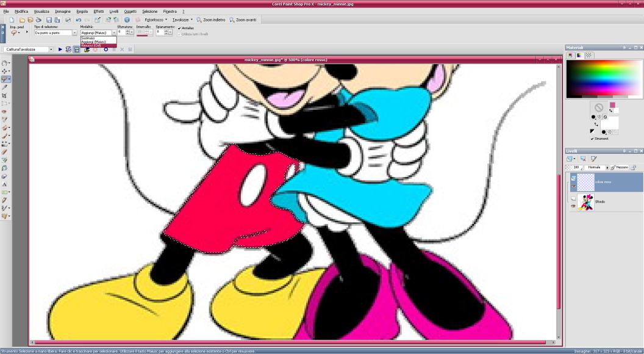Select the Text tool

pyautogui.click(x=4, y=184)
